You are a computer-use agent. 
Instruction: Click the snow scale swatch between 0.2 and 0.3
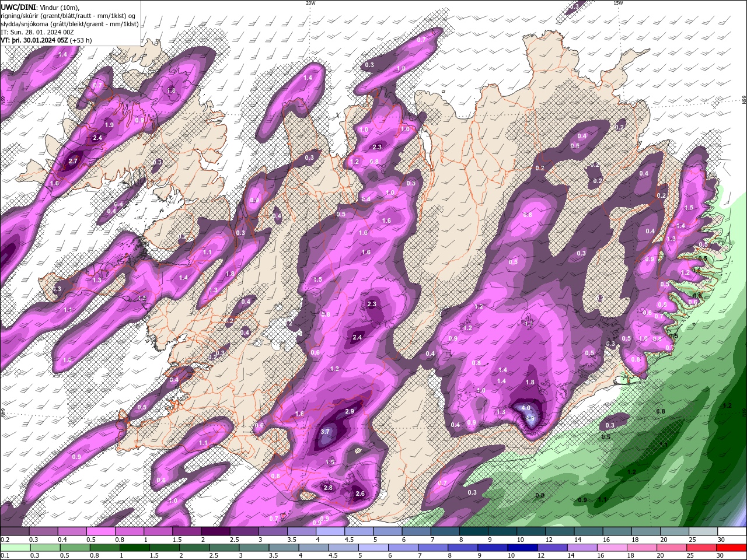15,531
